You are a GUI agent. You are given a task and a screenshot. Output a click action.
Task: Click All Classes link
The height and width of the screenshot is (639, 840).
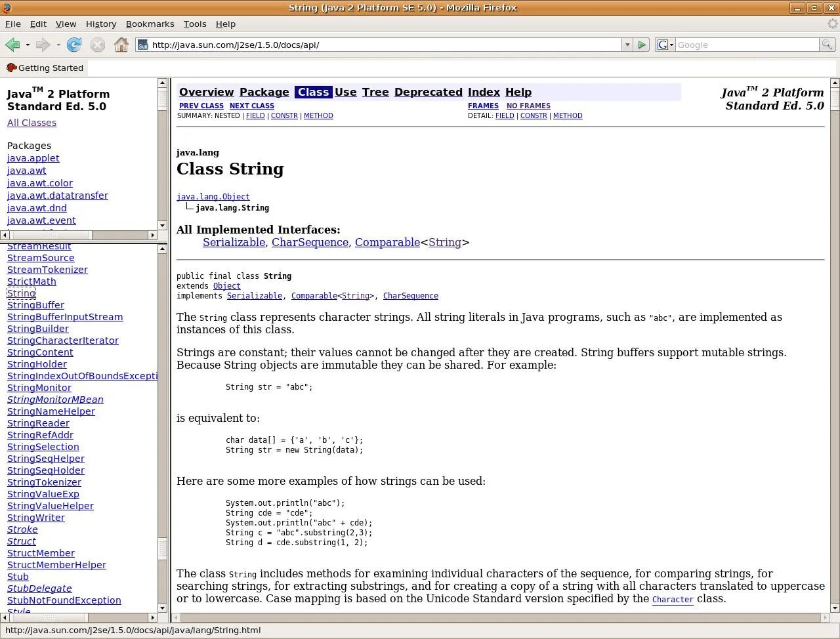31,123
